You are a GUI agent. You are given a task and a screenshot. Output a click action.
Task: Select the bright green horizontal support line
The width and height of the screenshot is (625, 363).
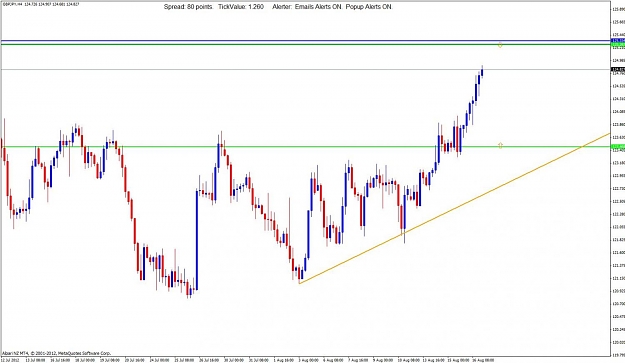(x=305, y=147)
